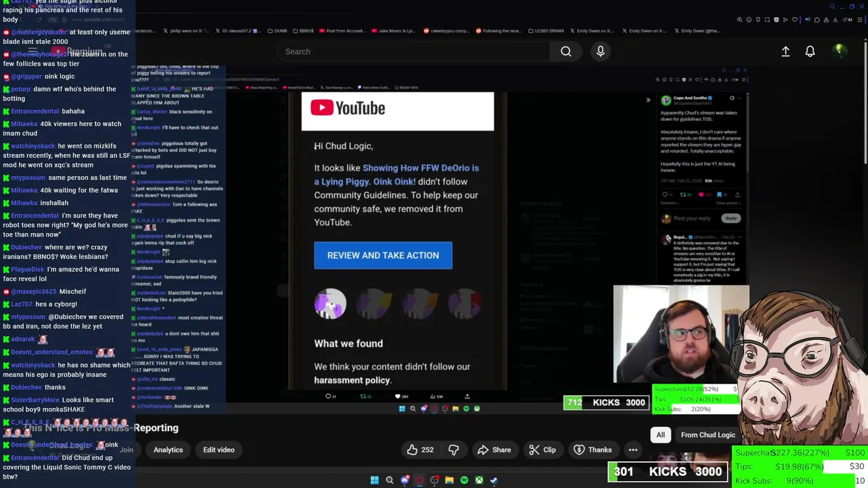
Task: Open Jake Munro Is Lyi... bookmark
Action: 393,30
